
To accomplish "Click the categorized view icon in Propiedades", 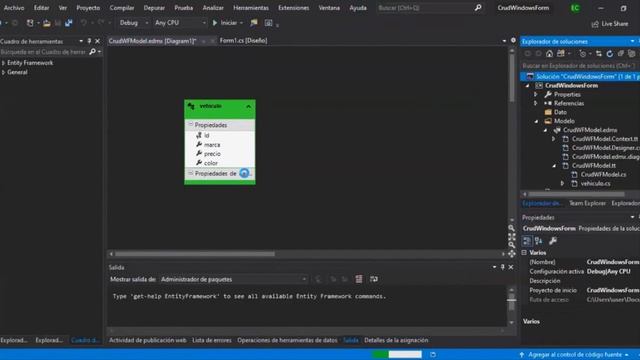I will 527,241.
